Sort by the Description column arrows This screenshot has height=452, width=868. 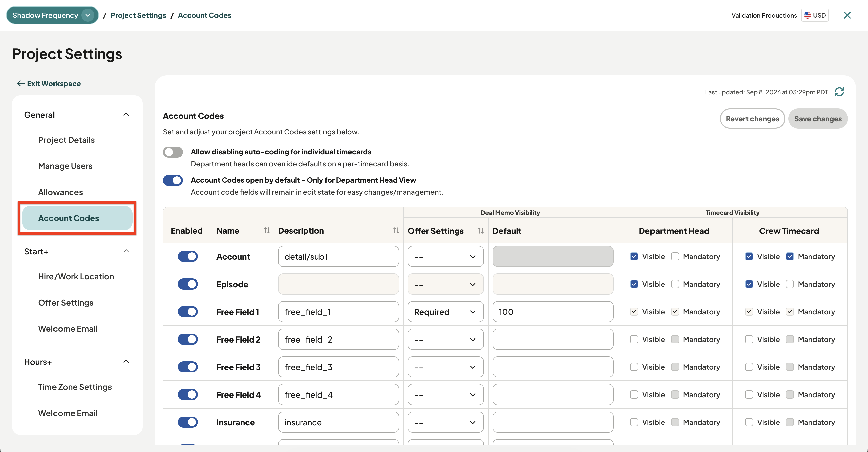pyautogui.click(x=396, y=230)
